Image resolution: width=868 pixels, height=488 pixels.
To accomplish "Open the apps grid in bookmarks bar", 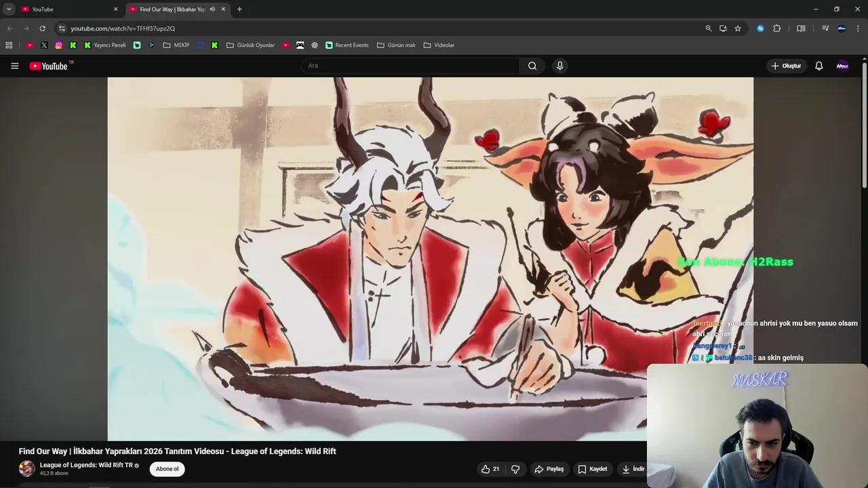I will (9, 45).
